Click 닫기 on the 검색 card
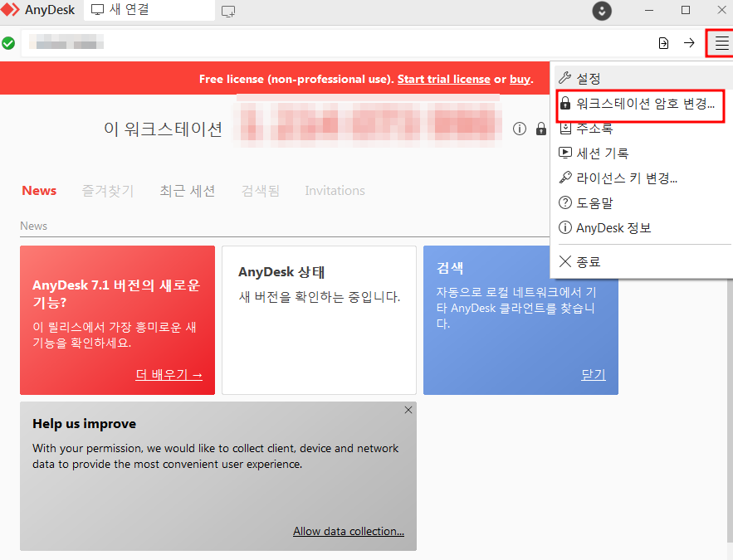The width and height of the screenshot is (733, 560). 594,375
